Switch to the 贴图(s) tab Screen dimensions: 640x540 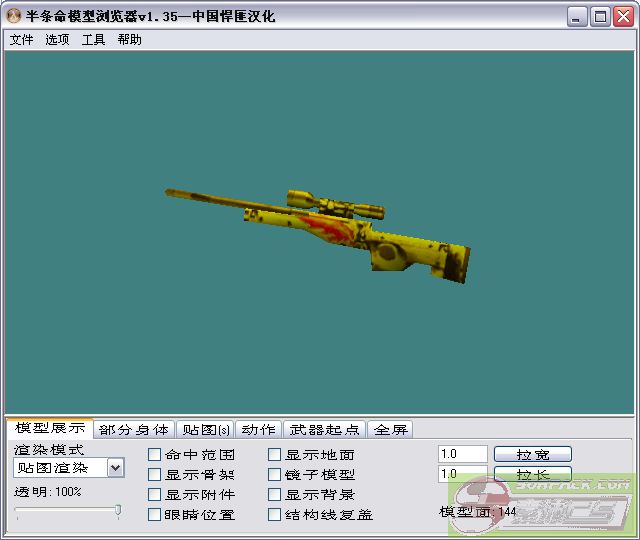pyautogui.click(x=204, y=429)
